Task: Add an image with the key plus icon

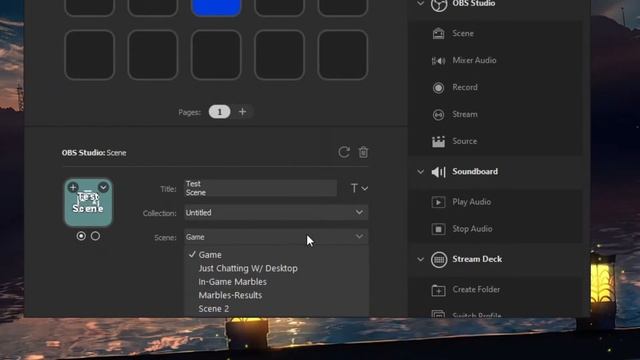Action: [x=73, y=187]
